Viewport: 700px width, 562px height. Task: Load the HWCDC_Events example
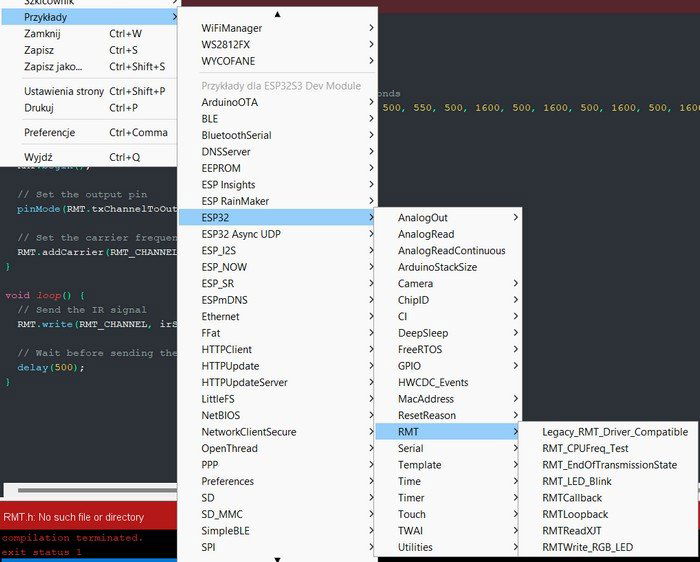448,383
